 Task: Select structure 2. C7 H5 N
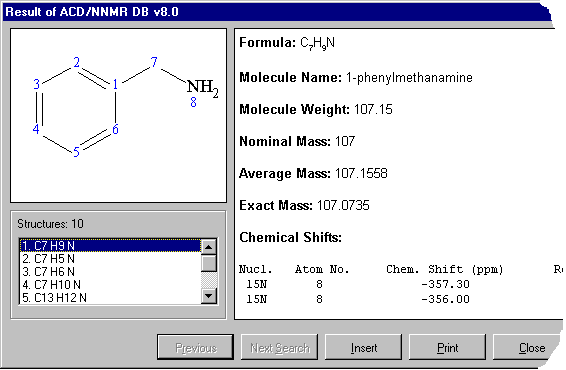tap(110, 259)
